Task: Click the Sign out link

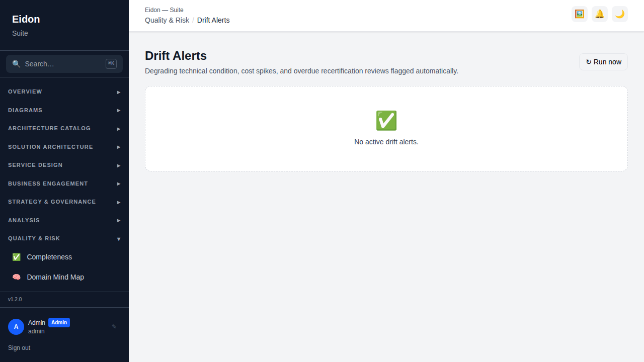Action: click(x=19, y=348)
